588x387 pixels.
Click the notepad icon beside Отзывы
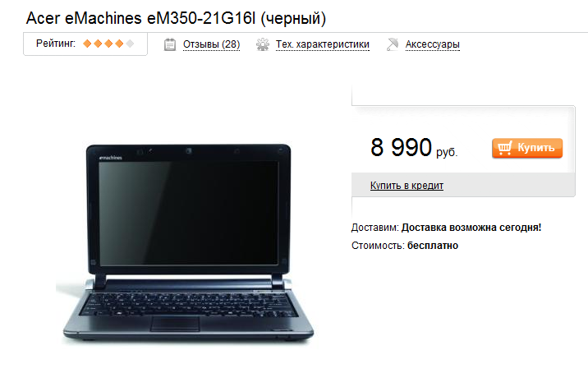170,44
